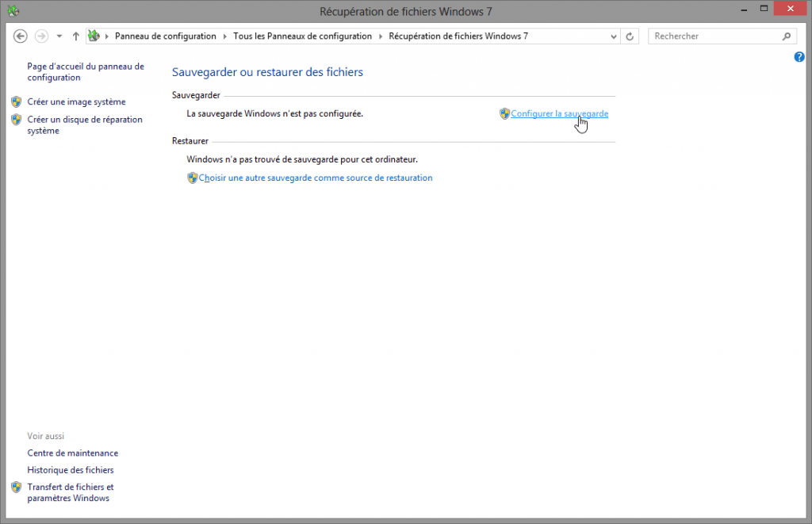This screenshot has width=812, height=524.
Task: Click text Windows n'a pas trouvé de sauvegarde
Action: pyautogui.click(x=302, y=159)
